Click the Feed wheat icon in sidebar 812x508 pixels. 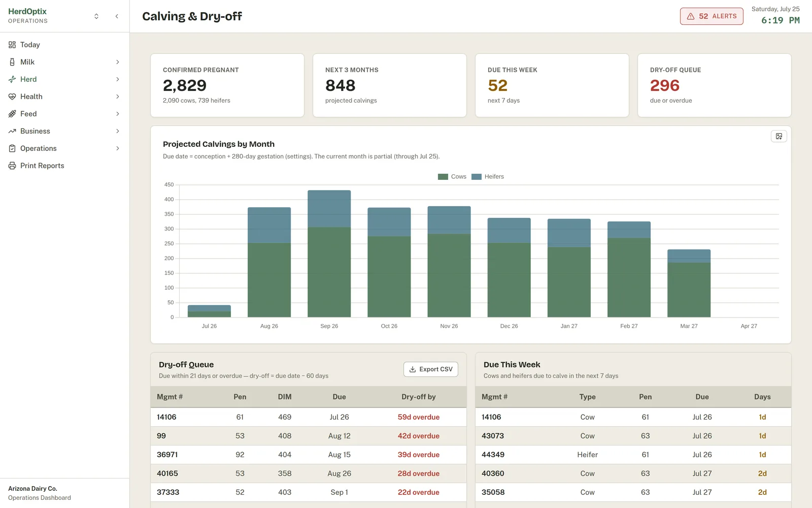(12, 114)
